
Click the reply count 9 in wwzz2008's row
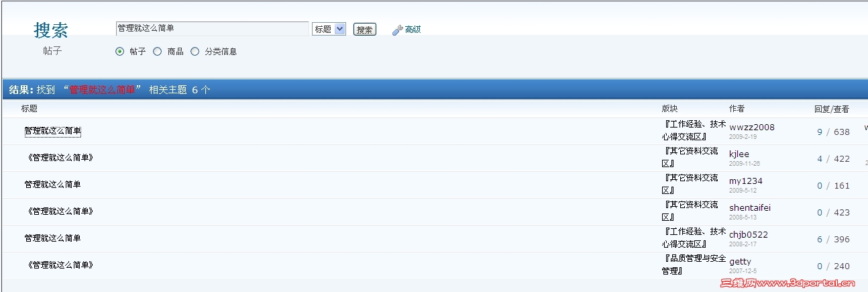click(820, 132)
